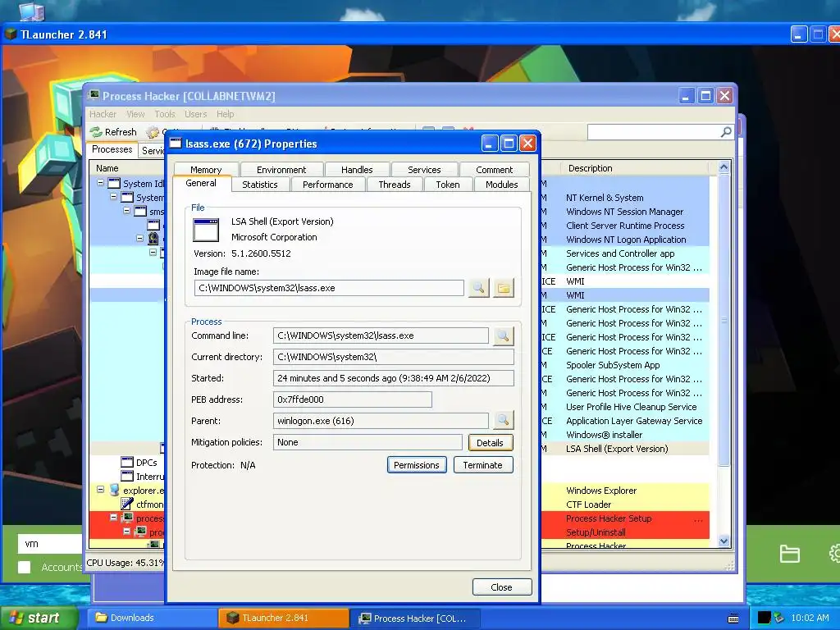Image resolution: width=840 pixels, height=630 pixels.
Task: Switch to the Services tab in properties
Action: [x=424, y=169]
